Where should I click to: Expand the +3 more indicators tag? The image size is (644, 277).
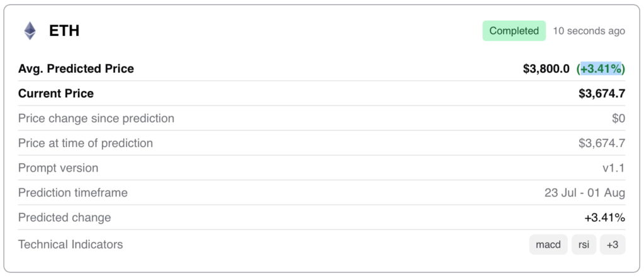613,244
